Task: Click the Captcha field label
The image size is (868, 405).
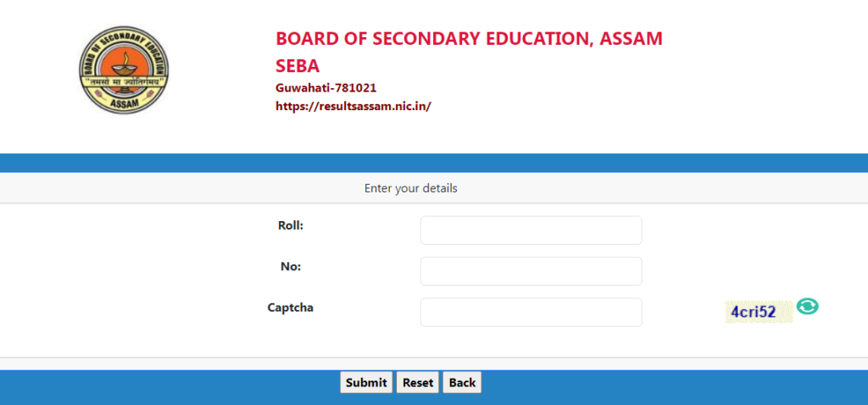Action: coord(291,308)
